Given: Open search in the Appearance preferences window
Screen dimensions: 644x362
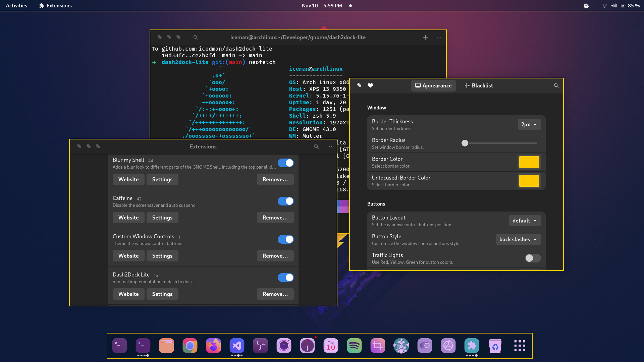Looking at the screenshot, I should point(556,85).
